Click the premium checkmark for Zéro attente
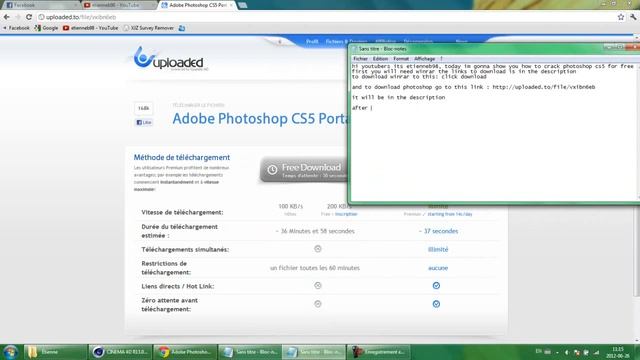 click(436, 304)
